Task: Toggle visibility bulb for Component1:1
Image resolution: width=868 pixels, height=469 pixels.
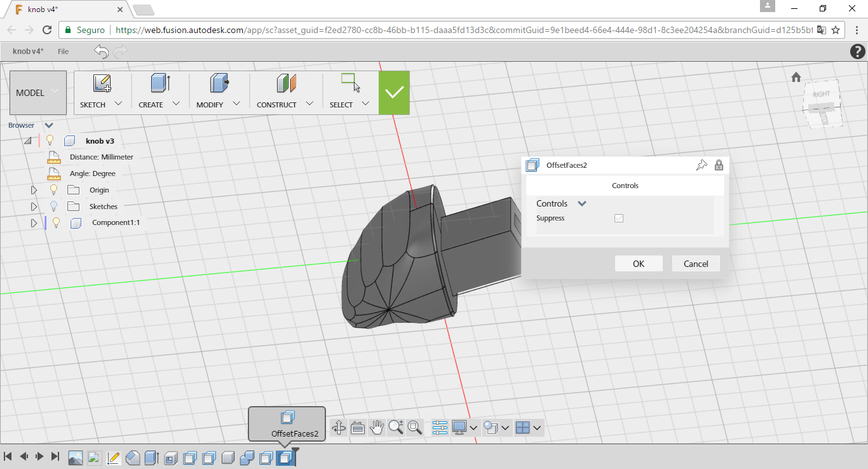Action: point(56,222)
